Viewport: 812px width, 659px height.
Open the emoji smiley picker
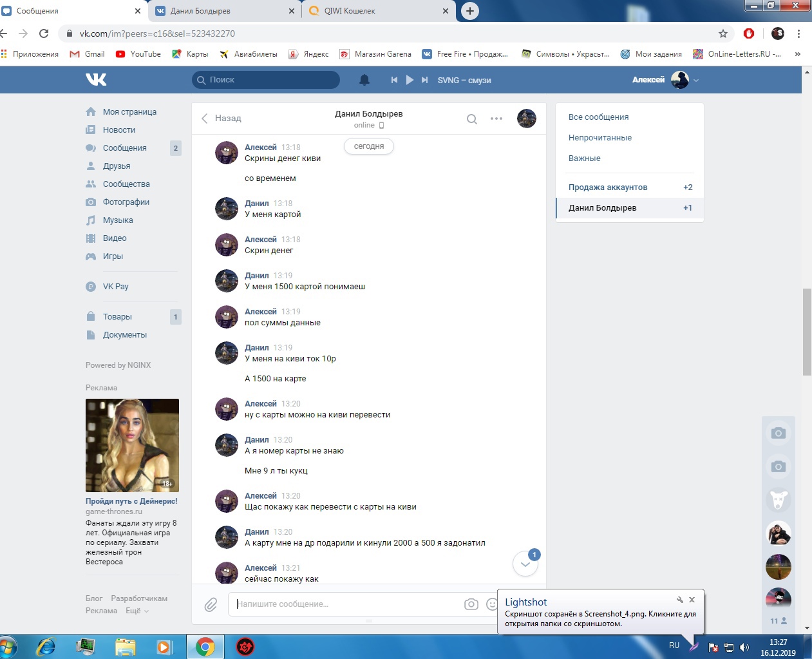[x=492, y=604]
